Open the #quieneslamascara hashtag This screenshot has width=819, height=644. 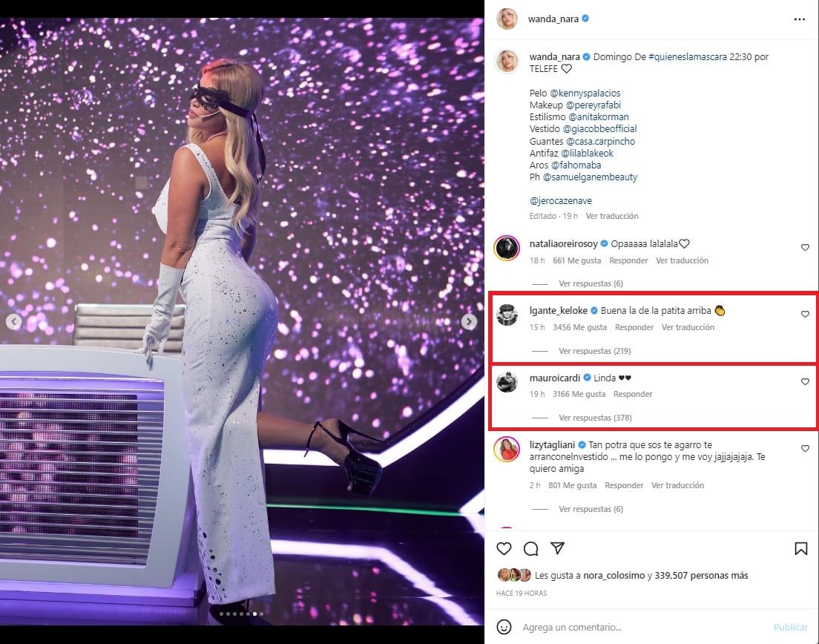688,57
